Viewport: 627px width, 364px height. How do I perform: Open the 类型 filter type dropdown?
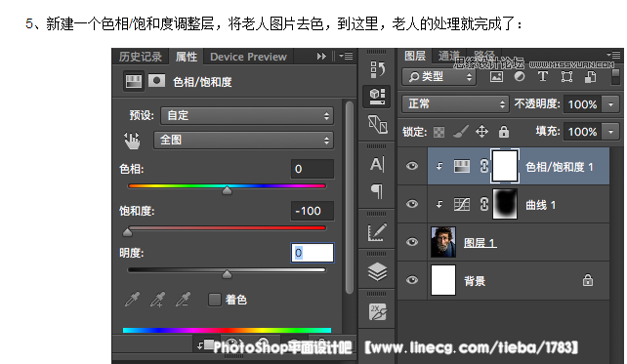(439, 76)
